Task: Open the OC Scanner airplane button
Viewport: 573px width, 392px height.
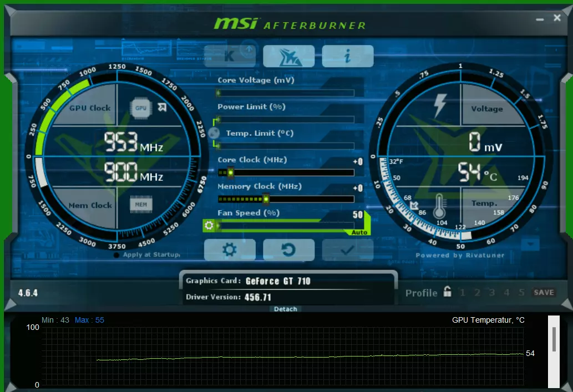Action: click(x=288, y=56)
